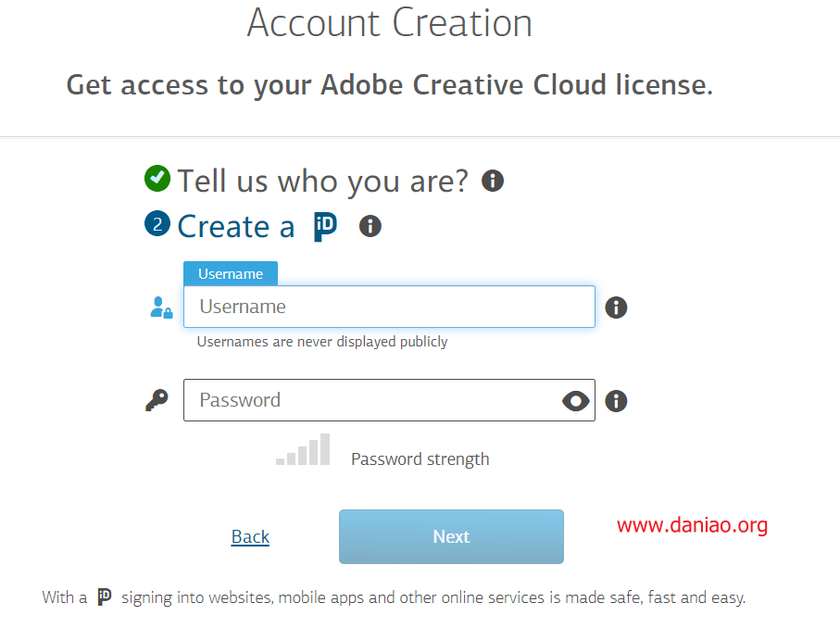840x628 pixels.
Task: Follow the Back link
Action: (250, 536)
